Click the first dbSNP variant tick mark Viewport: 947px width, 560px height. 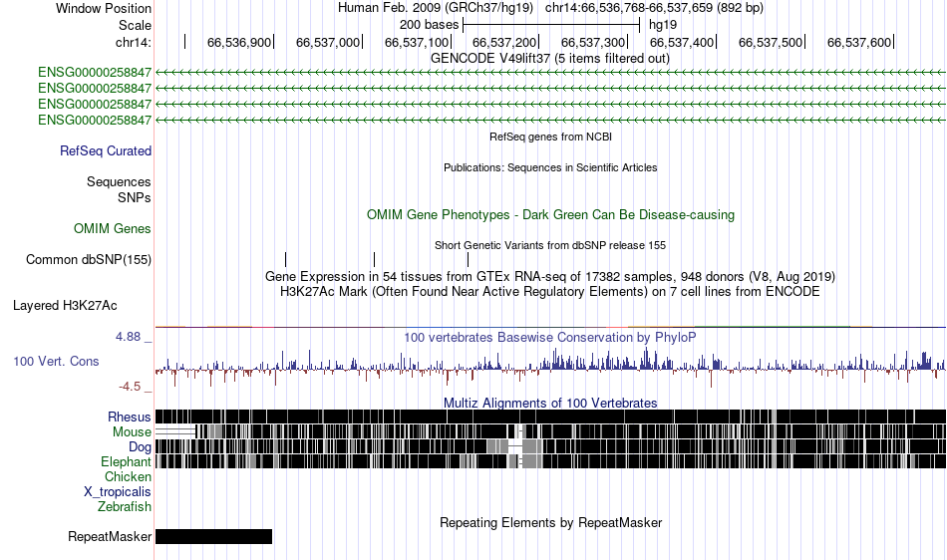pos(286,259)
